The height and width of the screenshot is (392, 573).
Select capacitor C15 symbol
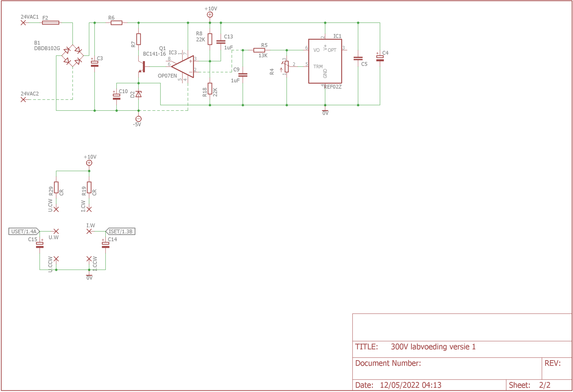40,245
